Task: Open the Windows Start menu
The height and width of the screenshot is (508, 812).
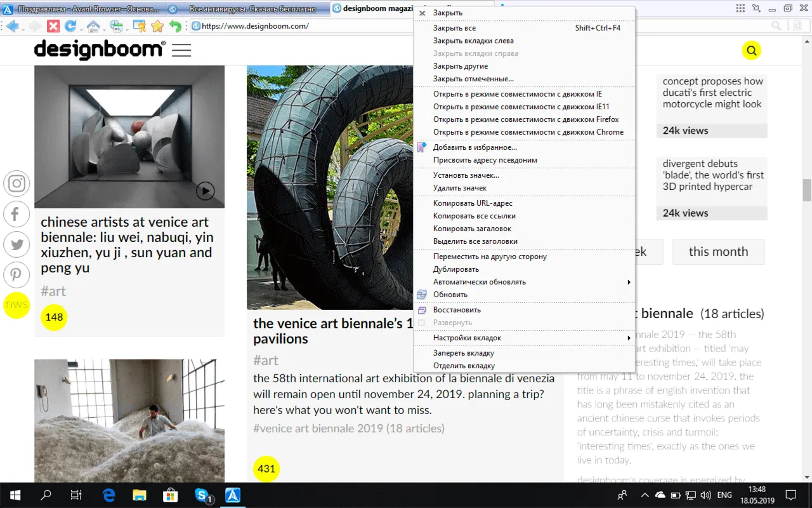Action: coord(15,495)
